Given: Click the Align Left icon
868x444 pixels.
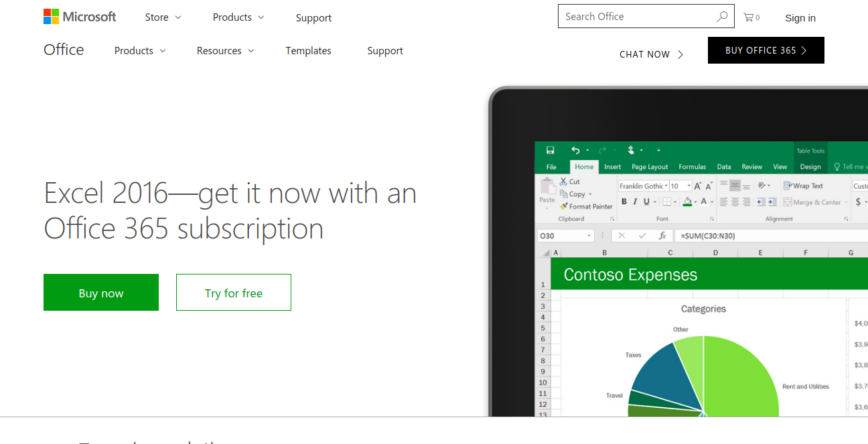Looking at the screenshot, I should coord(723,202).
